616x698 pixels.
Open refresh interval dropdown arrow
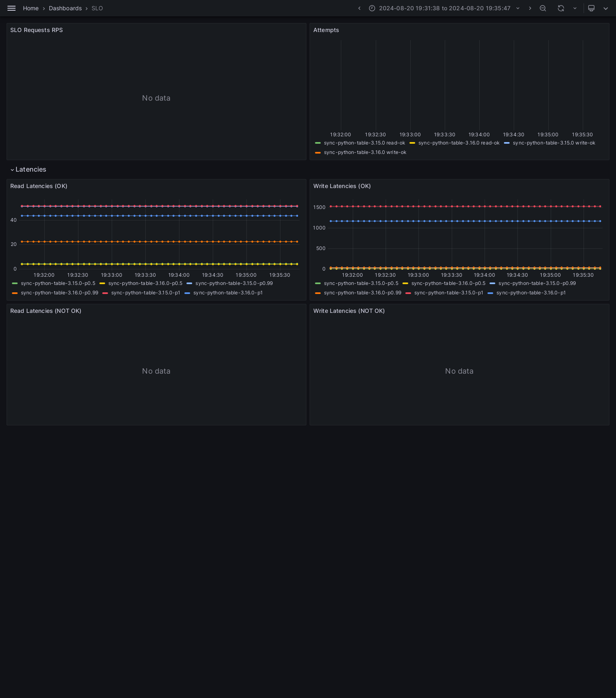575,8
